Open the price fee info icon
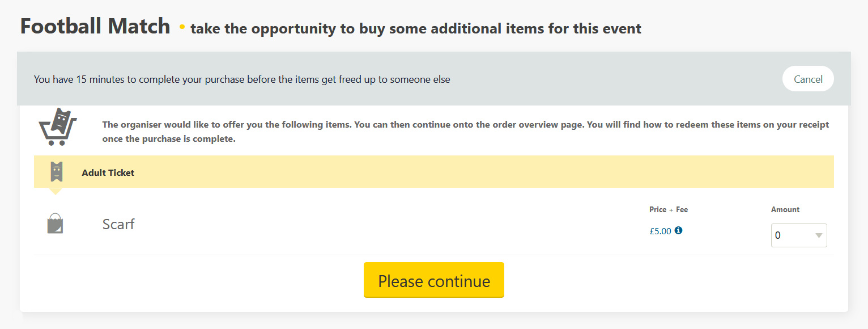Image resolution: width=868 pixels, height=329 pixels. point(679,230)
